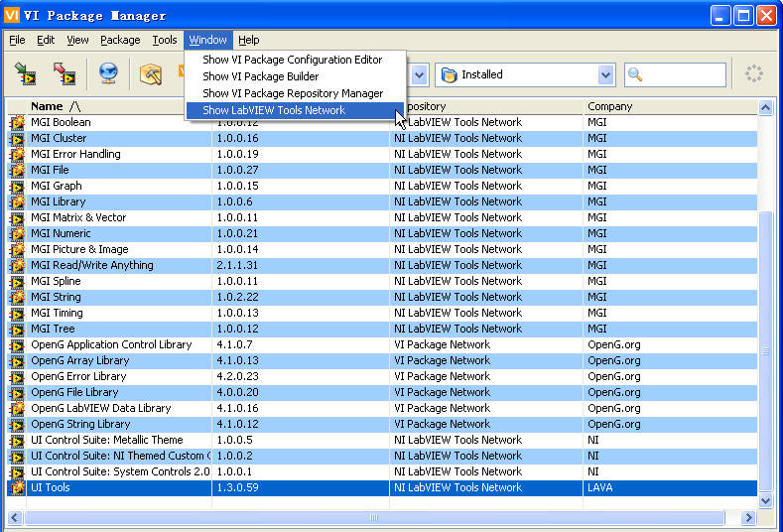Sort the list by Company column
This screenshot has width=783, height=532.
point(610,106)
